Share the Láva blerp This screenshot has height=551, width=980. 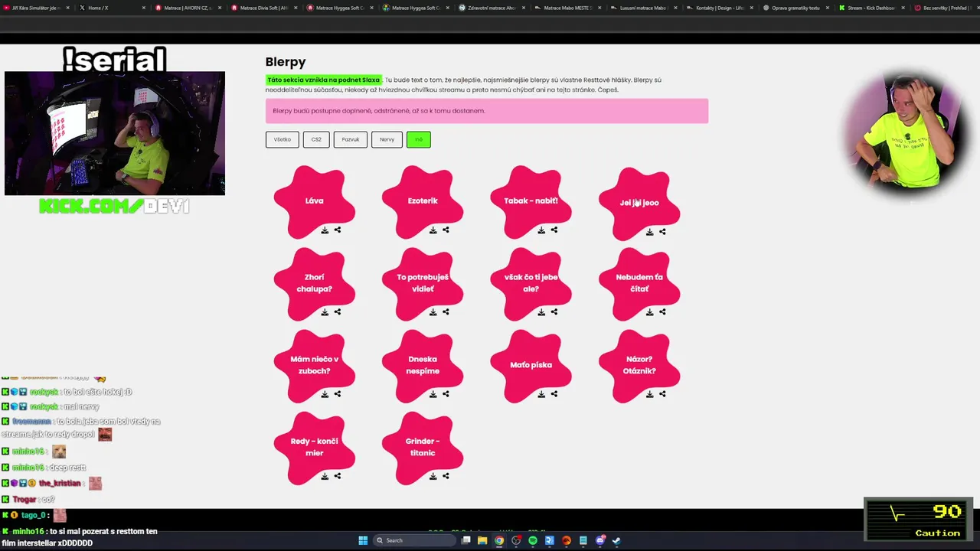coord(338,230)
